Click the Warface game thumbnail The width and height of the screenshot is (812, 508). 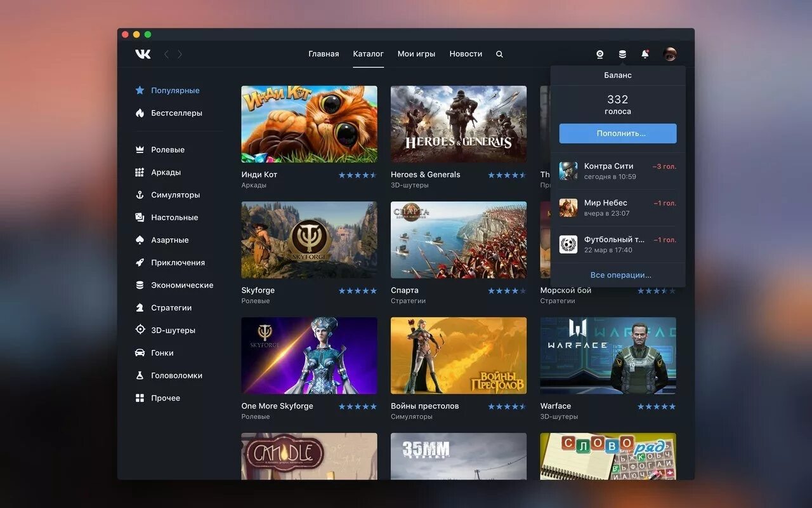coord(608,356)
